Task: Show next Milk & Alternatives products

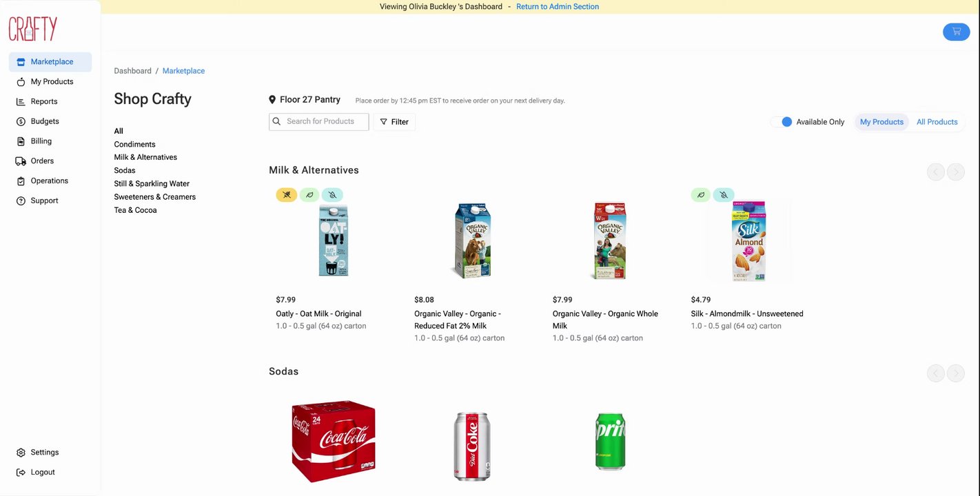Action: pos(955,172)
